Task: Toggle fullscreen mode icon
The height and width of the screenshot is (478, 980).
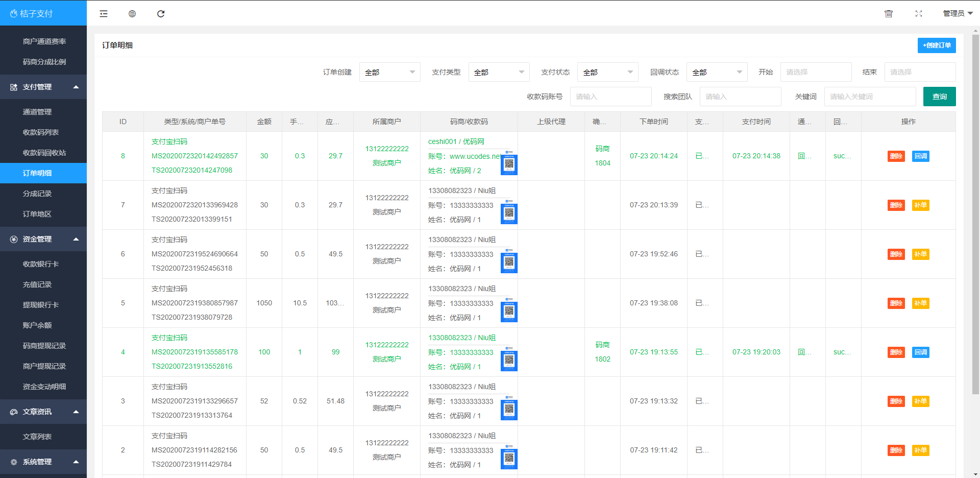Action: point(919,14)
